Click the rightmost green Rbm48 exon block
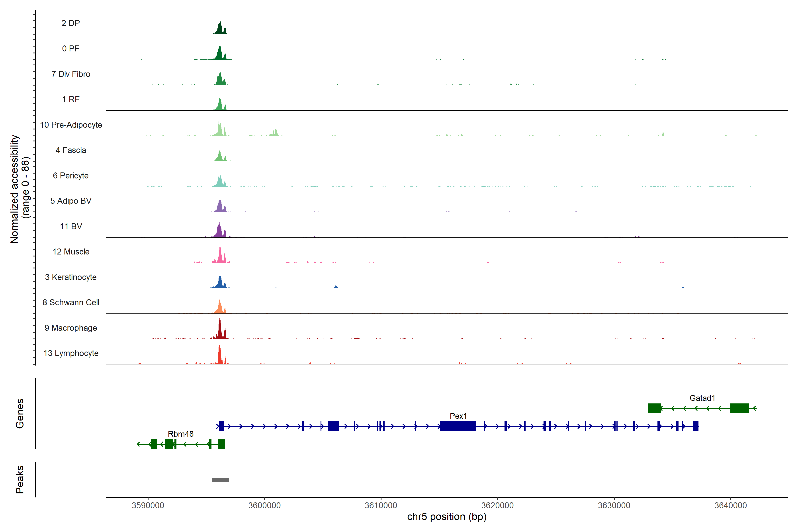The height and width of the screenshot is (532, 798). (221, 444)
